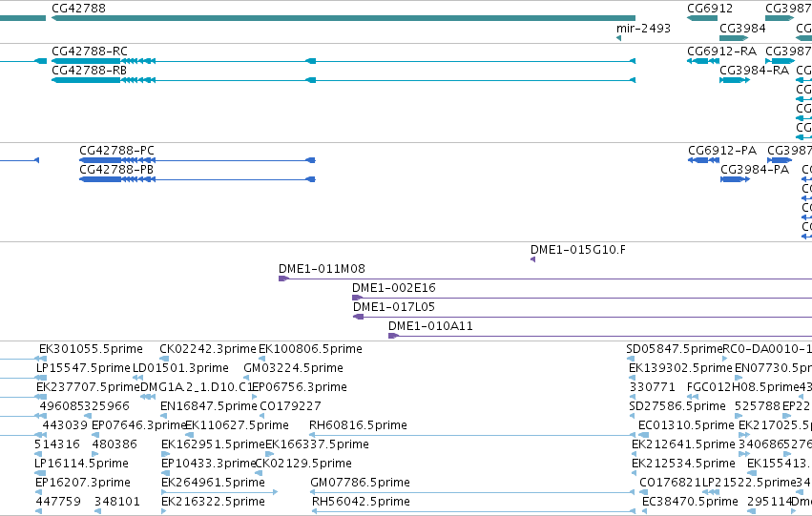The height and width of the screenshot is (516, 812).
Task: Select the CG6912 gene feature
Action: pyautogui.click(x=702, y=18)
